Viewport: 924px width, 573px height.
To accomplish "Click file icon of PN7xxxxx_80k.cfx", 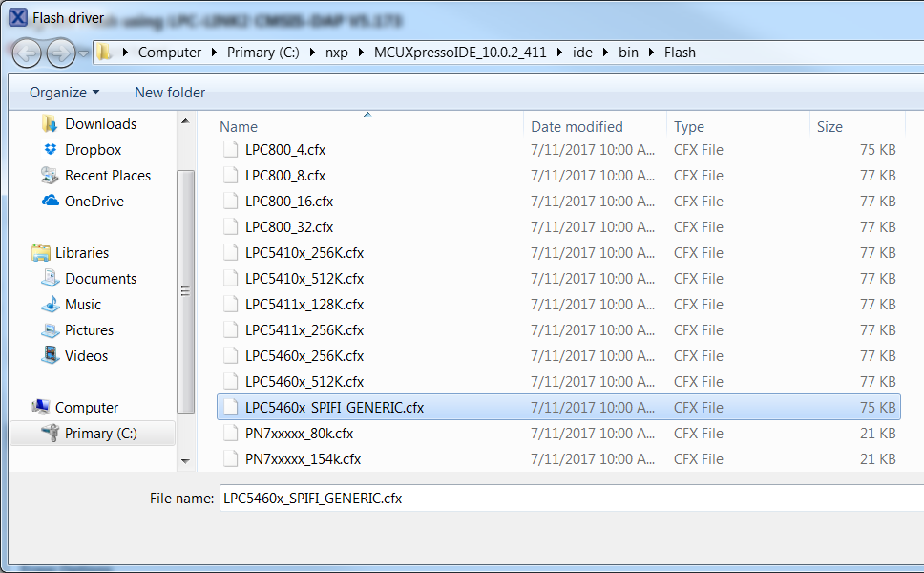I will point(230,434).
